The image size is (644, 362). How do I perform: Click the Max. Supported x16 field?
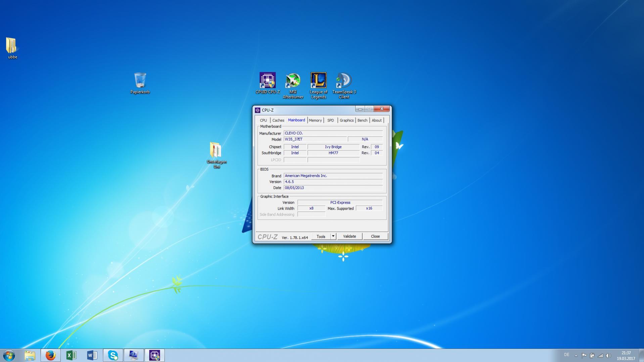point(369,209)
